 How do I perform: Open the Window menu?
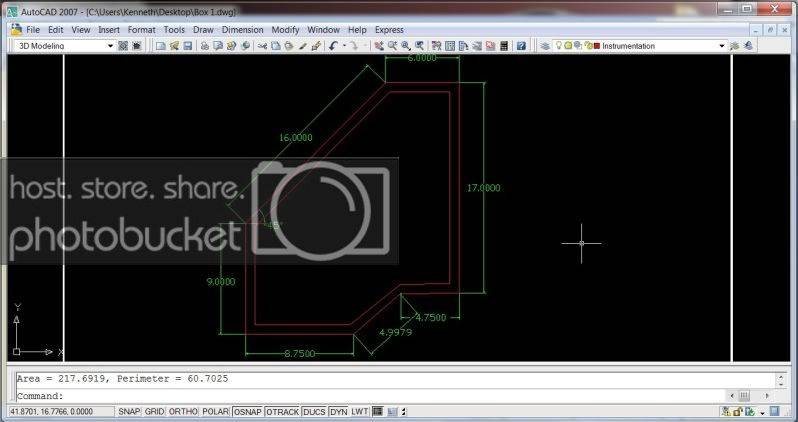(x=323, y=30)
